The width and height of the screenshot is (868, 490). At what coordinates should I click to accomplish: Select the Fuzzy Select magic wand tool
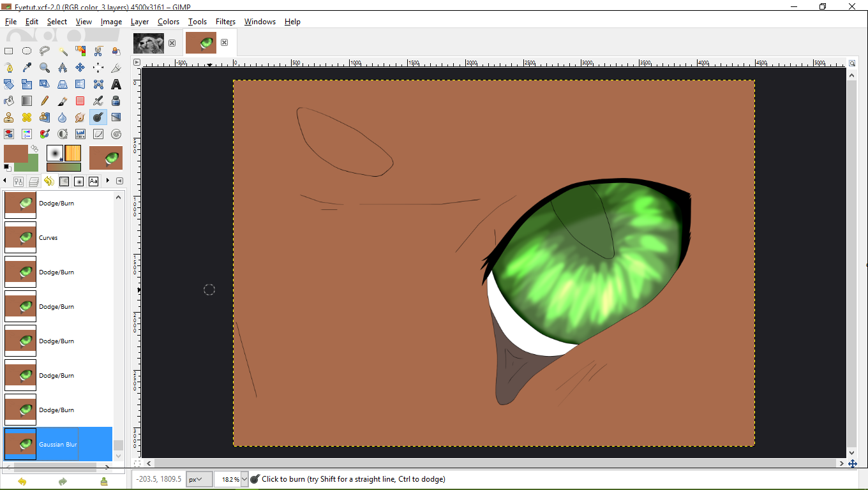[63, 51]
